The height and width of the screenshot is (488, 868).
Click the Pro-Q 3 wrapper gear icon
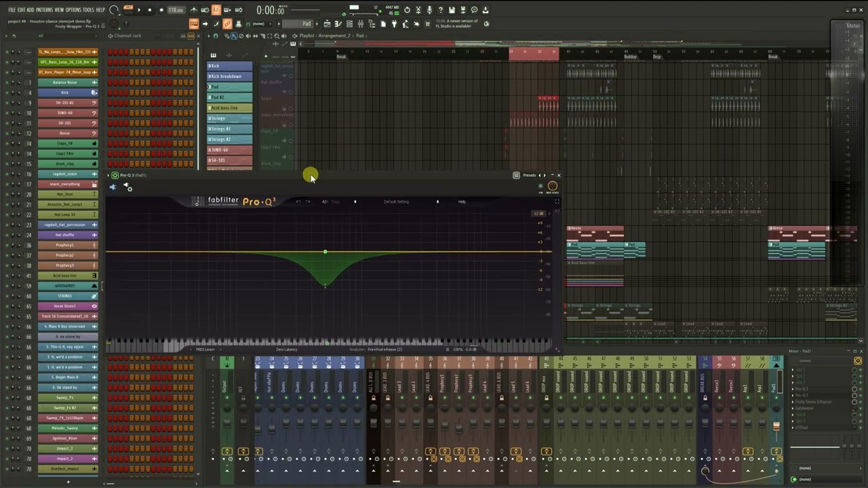tap(115, 175)
